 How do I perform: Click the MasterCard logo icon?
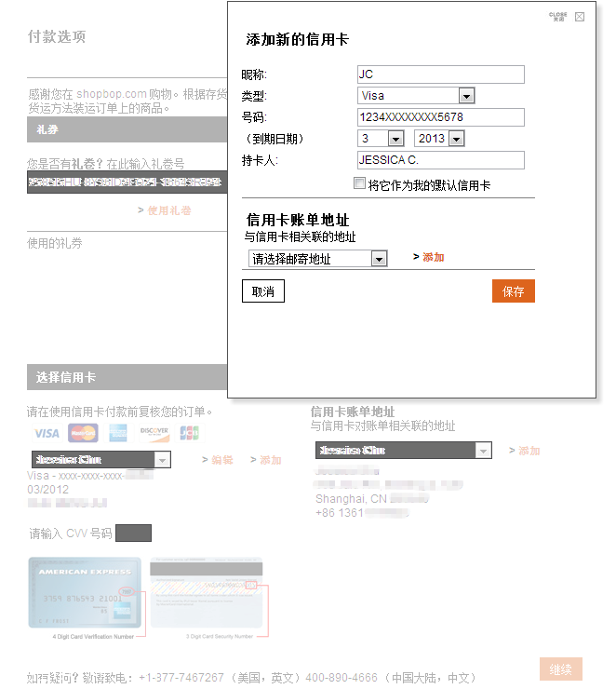83,433
